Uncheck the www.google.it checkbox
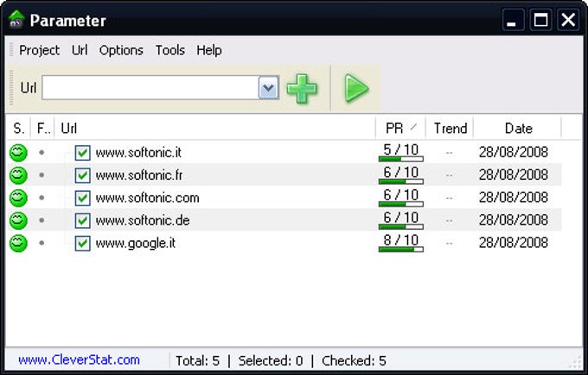Image resolution: width=588 pixels, height=375 pixels. pos(82,244)
